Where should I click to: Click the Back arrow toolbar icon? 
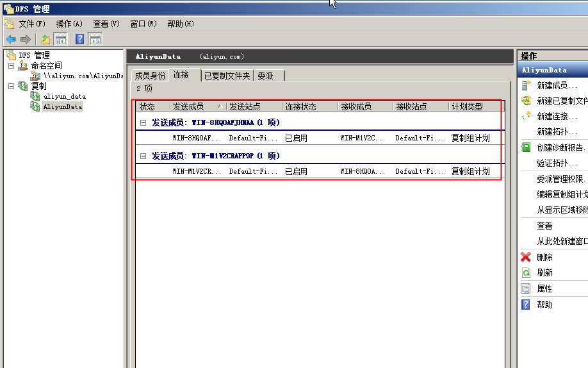coord(11,39)
